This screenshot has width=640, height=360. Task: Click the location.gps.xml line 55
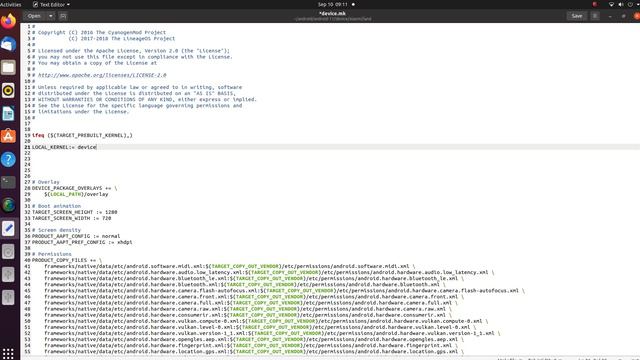click(x=254, y=351)
